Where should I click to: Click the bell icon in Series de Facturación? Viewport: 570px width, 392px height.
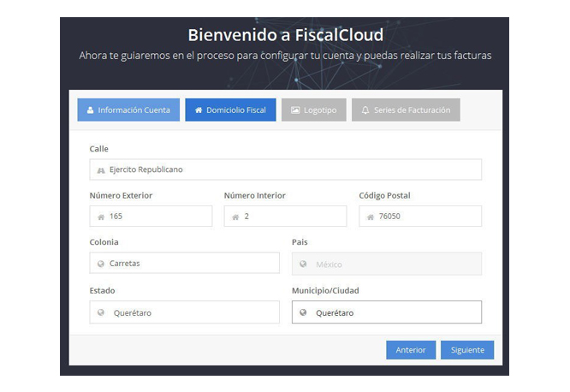pos(365,110)
